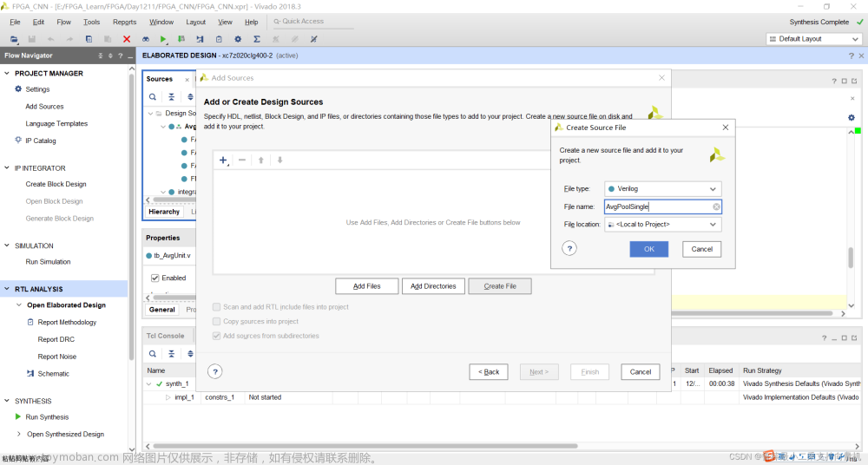Click the blue gear icon in right panel

coord(852,117)
